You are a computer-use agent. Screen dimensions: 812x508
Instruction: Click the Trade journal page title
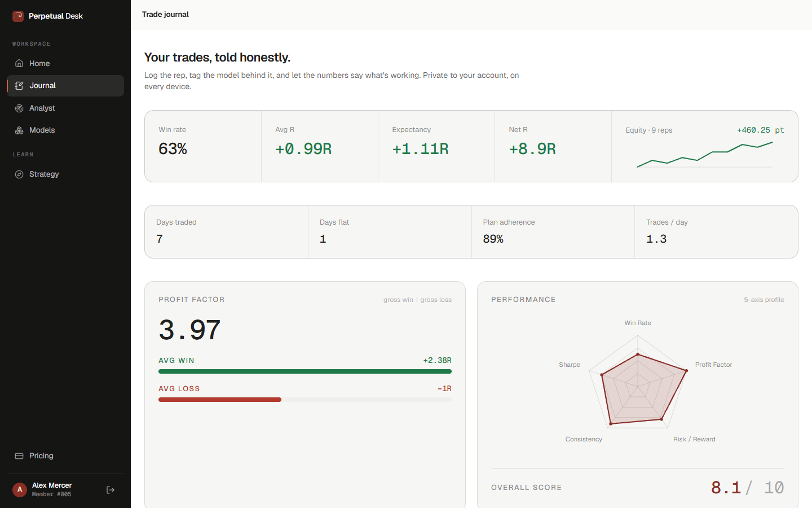tap(165, 14)
